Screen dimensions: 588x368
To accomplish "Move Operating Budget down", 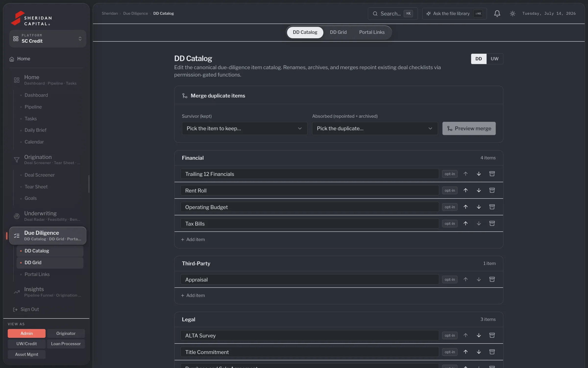I will point(478,207).
